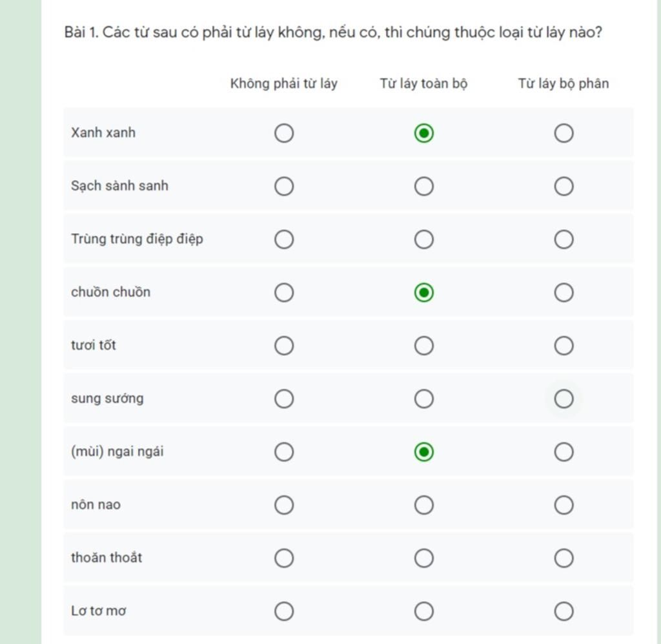661x644 pixels.
Task: Click the selected "Từ láy toàn bộ" radio for chuồn chuồn
Action: click(x=423, y=293)
